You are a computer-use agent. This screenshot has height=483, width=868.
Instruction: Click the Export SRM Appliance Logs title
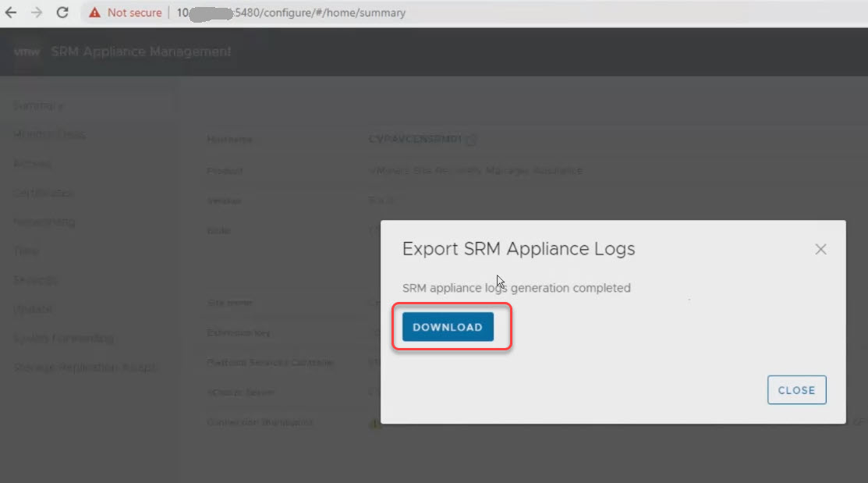pos(519,249)
